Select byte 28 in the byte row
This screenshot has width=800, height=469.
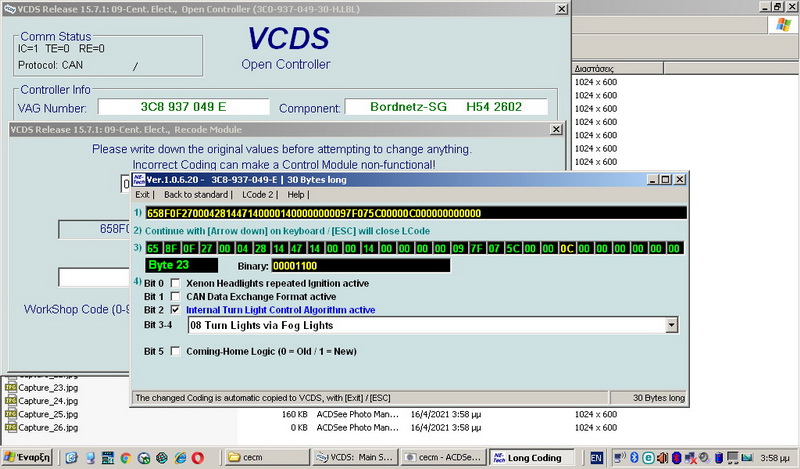tap(261, 249)
